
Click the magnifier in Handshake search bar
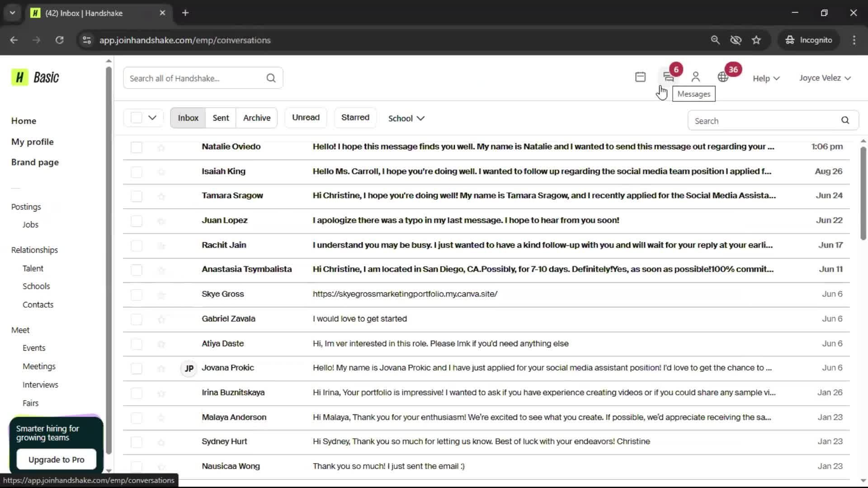pos(271,78)
